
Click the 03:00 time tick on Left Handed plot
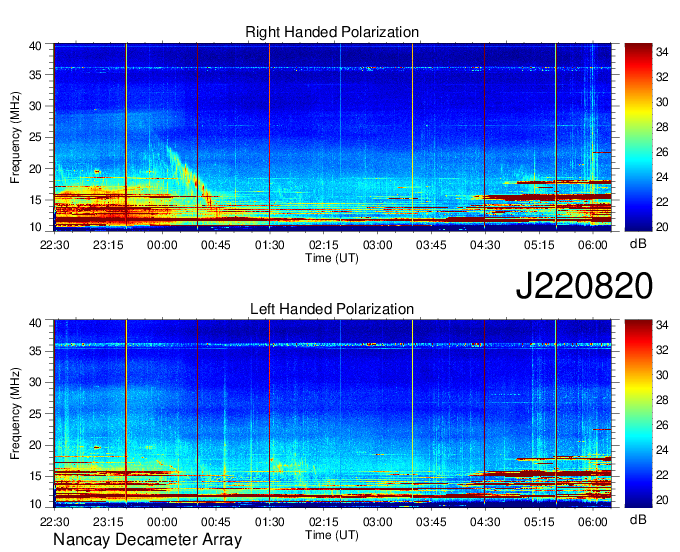377,522
